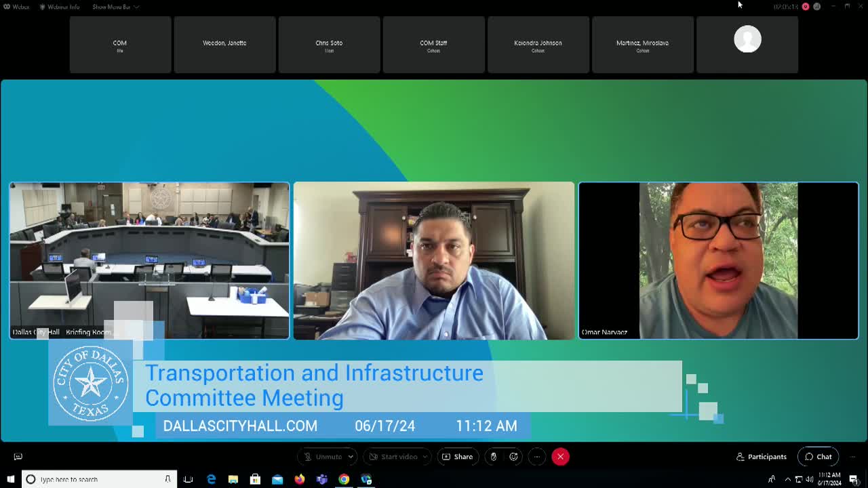This screenshot has height=488, width=868.
Task: Switch to Google Chrome on taskbar
Action: point(344,479)
